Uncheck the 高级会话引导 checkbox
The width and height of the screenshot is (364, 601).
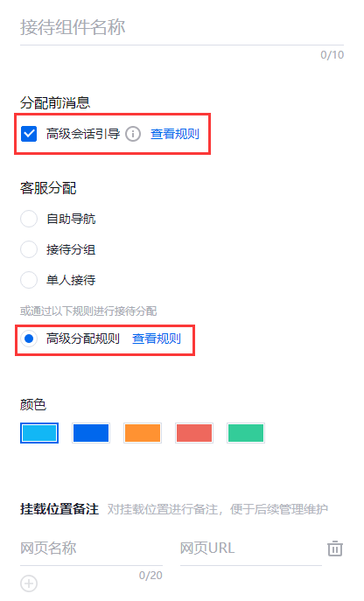(29, 134)
